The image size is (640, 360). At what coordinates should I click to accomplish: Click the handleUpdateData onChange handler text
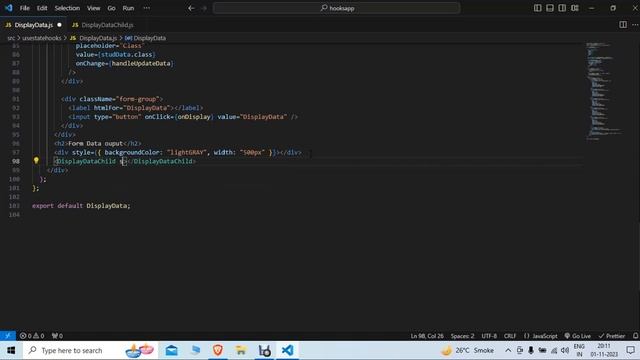[141, 63]
